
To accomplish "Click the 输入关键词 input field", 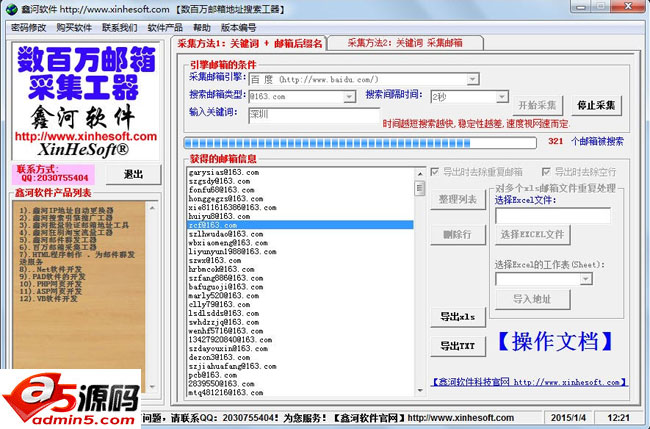I will click(314, 115).
